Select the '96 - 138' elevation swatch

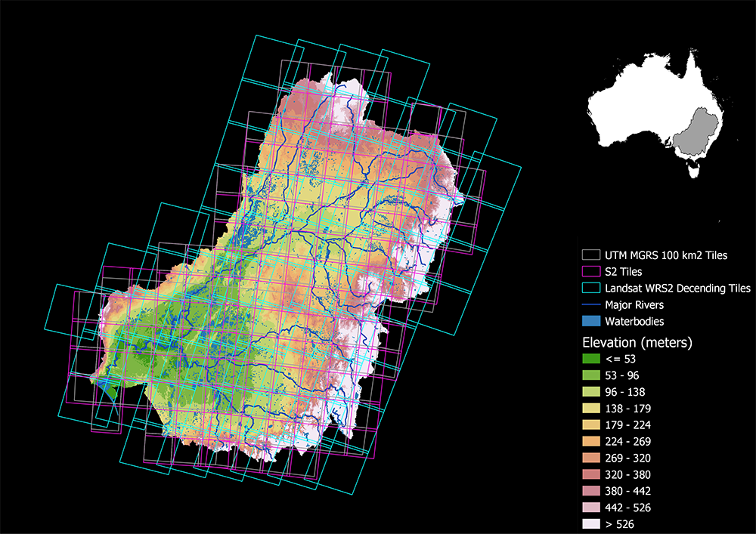[x=591, y=392]
